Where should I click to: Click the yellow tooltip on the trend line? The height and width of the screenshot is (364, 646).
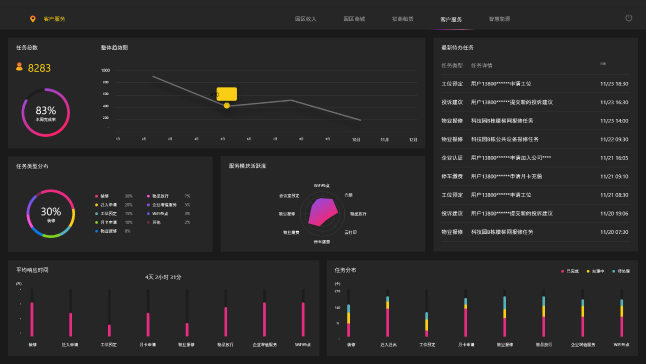[227, 94]
